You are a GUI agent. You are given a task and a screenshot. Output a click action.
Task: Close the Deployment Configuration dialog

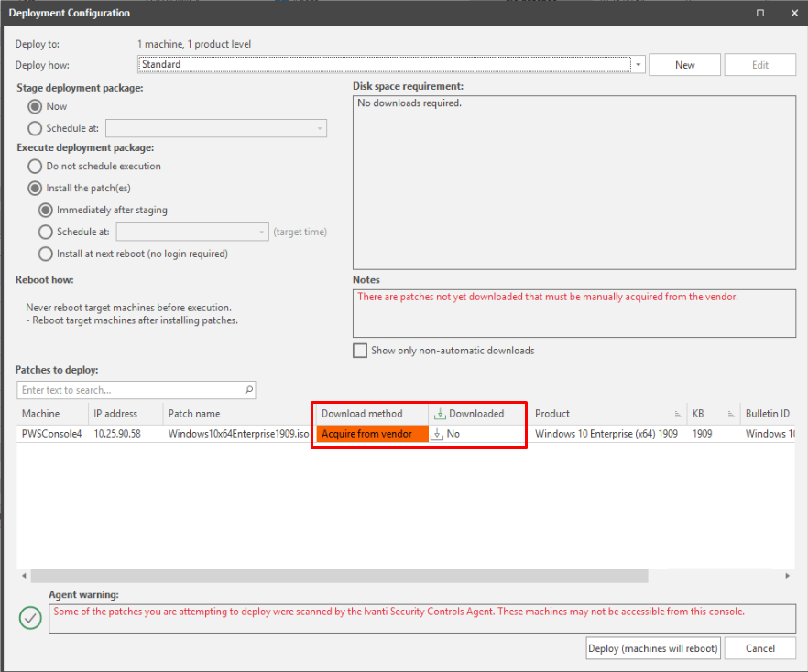792,13
